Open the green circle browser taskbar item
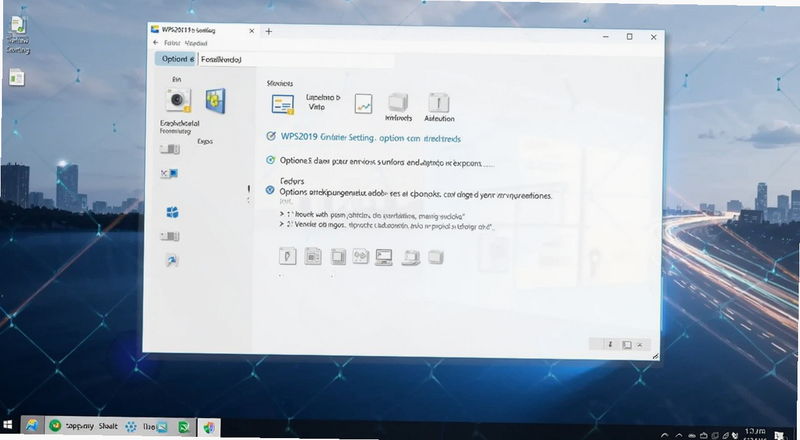 [x=55, y=426]
